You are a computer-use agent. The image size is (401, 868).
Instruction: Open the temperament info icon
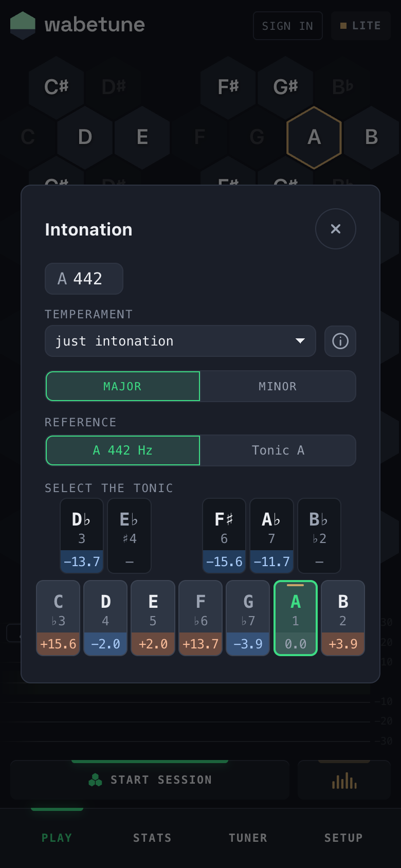[x=340, y=341]
